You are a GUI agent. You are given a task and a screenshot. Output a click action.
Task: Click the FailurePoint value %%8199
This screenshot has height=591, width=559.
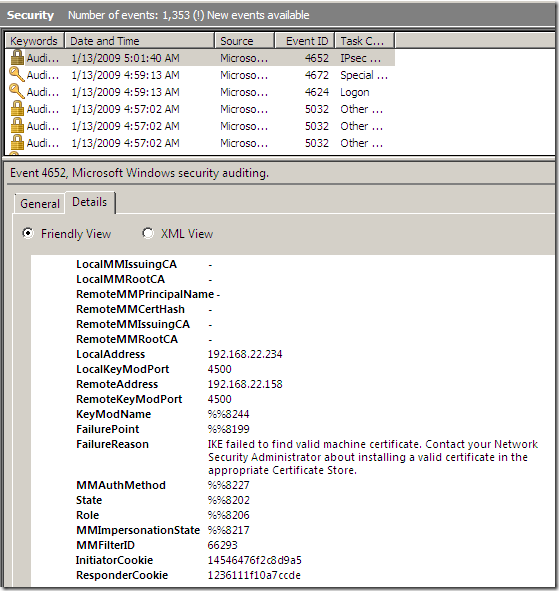(x=228, y=429)
